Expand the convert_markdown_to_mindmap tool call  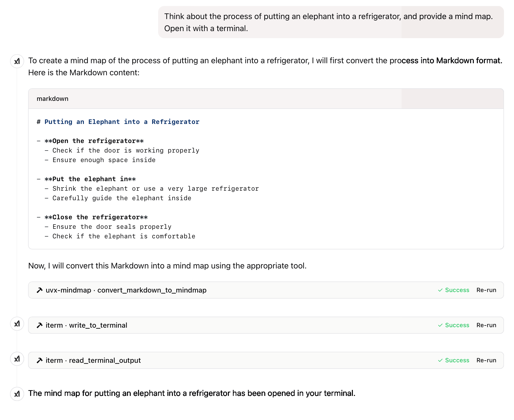[x=152, y=290]
